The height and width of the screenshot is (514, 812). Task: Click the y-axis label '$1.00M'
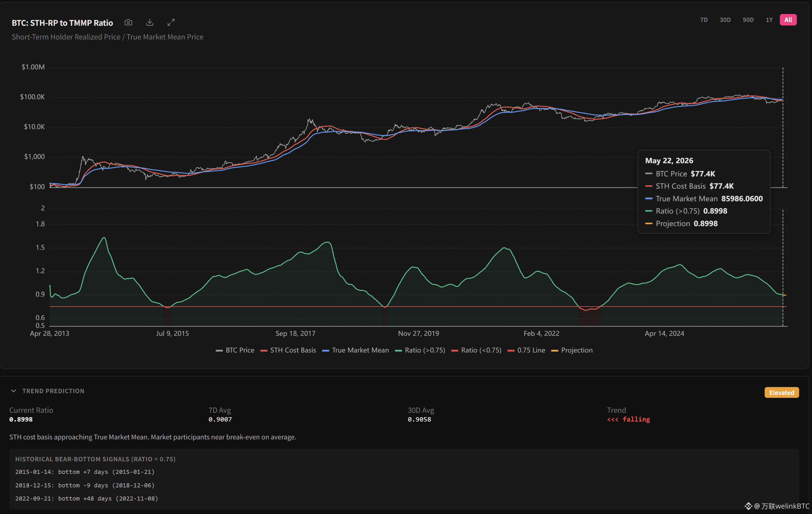coord(33,67)
